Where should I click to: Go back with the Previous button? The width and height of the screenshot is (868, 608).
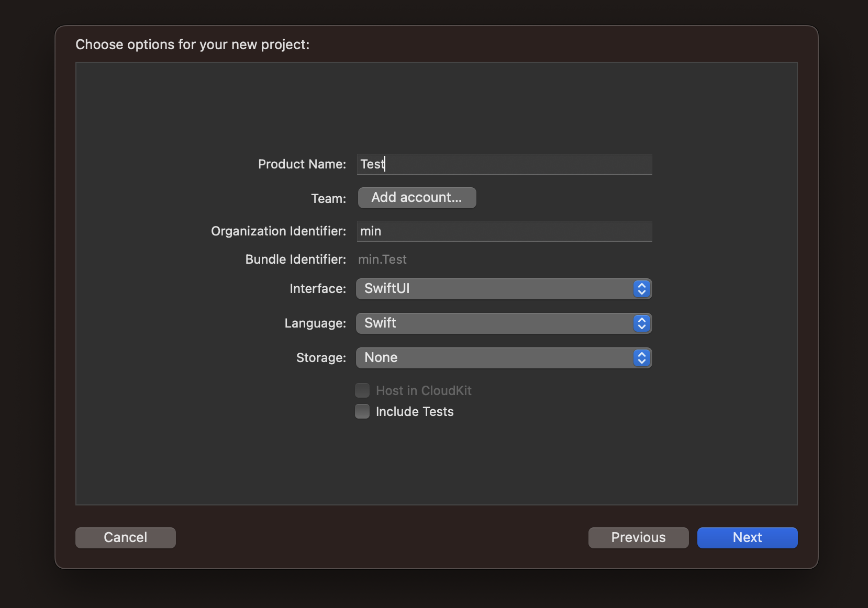[x=638, y=538]
